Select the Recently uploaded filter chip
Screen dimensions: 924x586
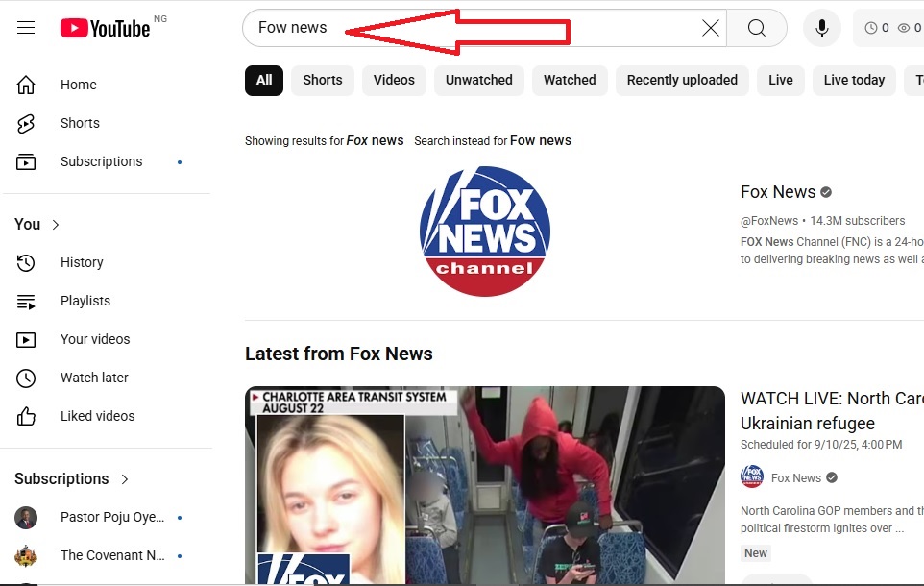point(682,80)
